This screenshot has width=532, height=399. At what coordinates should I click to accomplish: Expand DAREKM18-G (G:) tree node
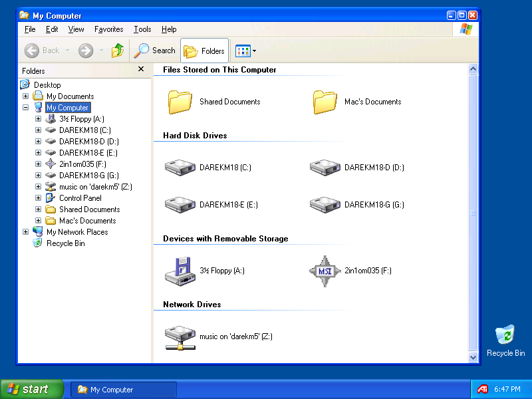38,175
